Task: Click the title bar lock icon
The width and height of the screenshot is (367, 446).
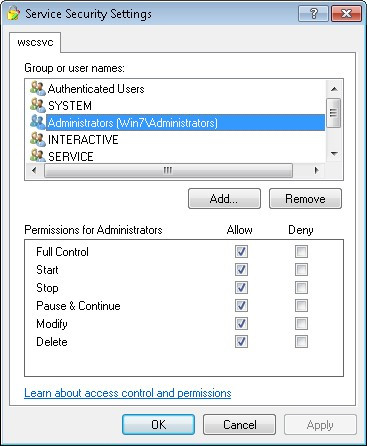Action: point(13,14)
